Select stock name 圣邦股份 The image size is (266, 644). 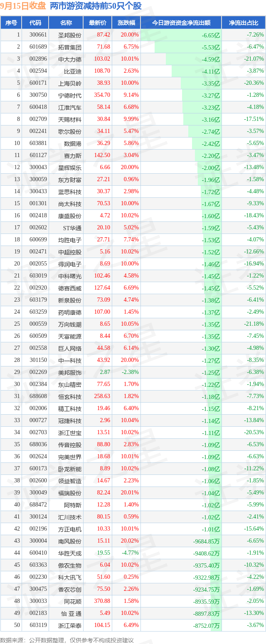70,35
